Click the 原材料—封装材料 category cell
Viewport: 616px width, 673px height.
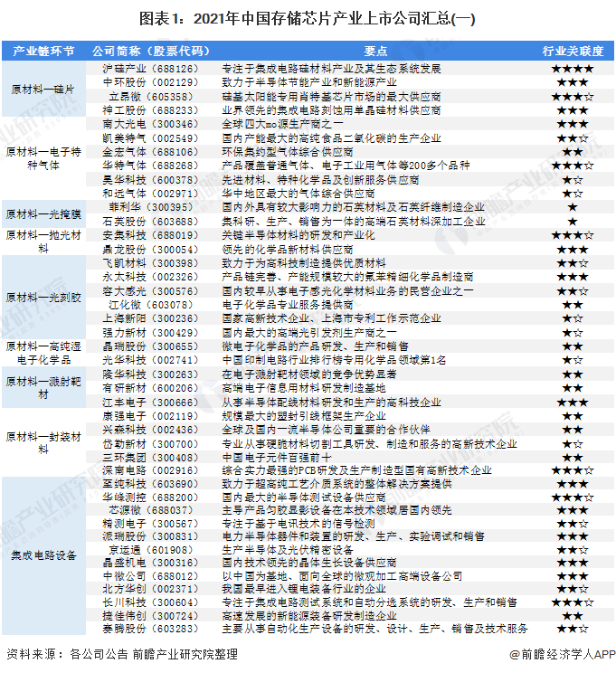[43, 443]
